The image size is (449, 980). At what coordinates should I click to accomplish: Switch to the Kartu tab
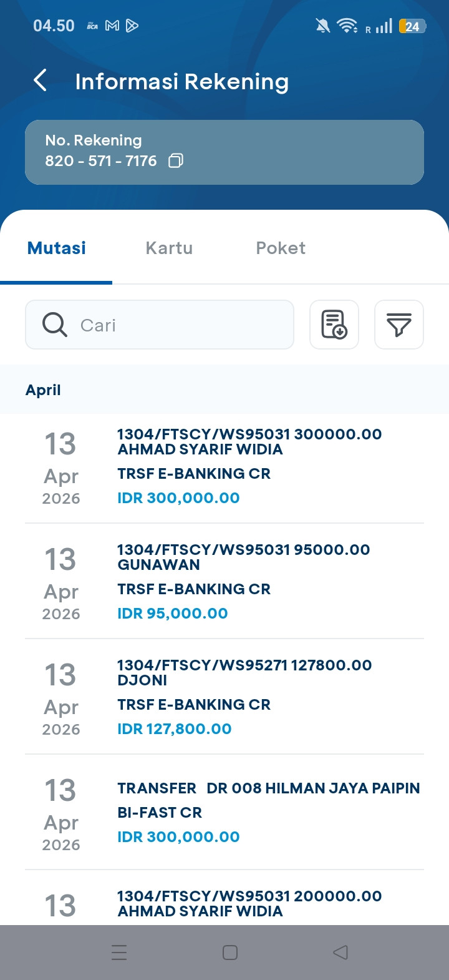point(169,248)
